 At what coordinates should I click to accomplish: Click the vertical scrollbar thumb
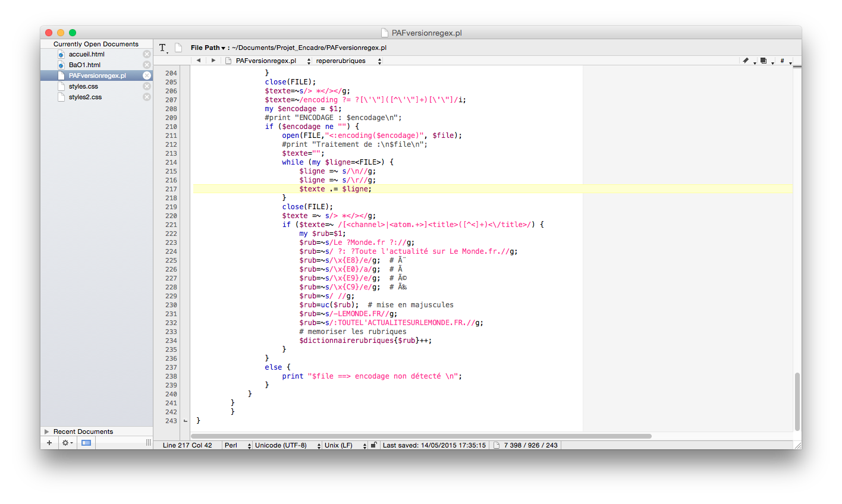[x=797, y=401]
